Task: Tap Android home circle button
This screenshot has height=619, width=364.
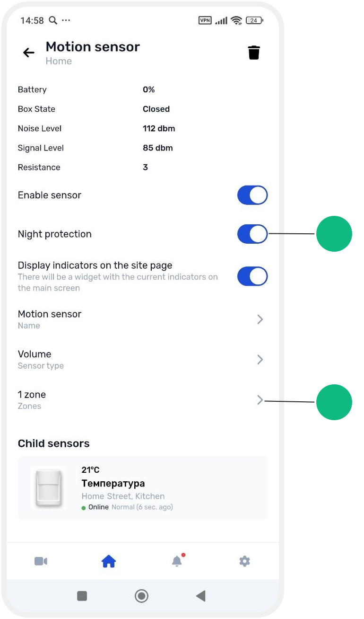Action: click(141, 596)
